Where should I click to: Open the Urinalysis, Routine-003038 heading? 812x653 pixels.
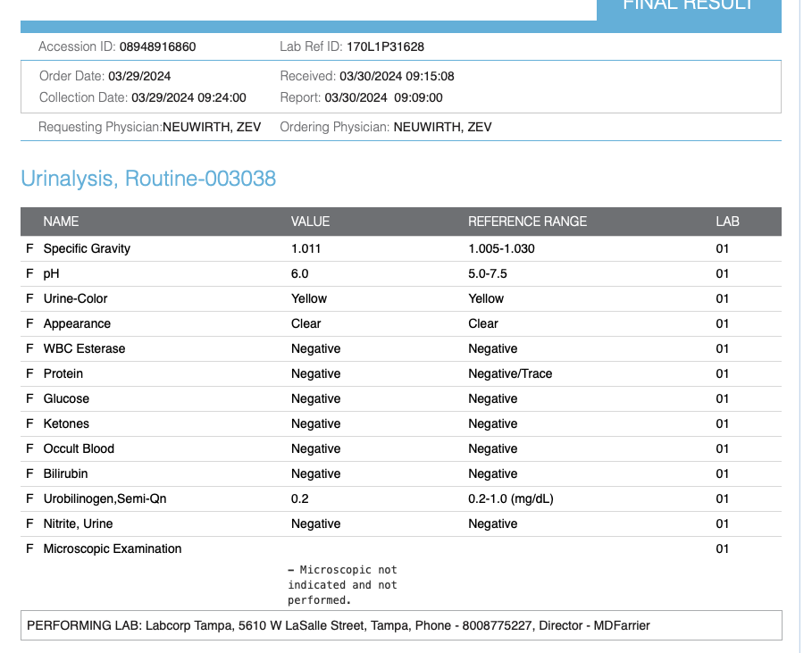pos(148,179)
